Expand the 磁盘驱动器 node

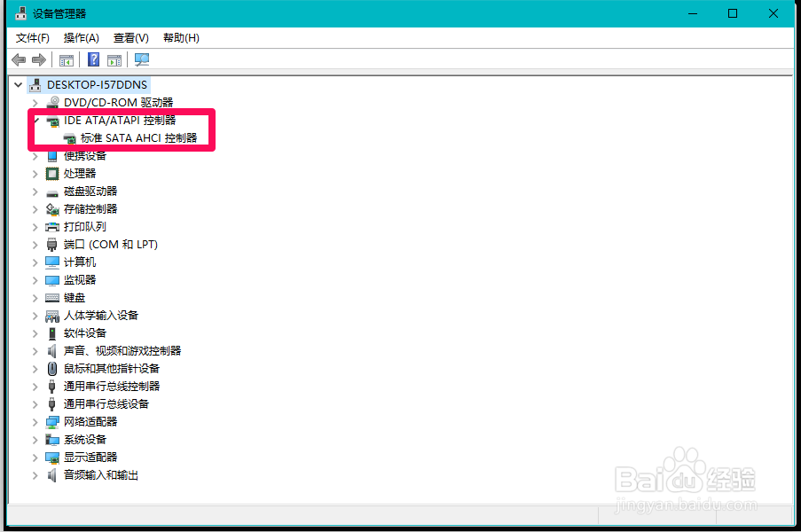click(x=35, y=192)
